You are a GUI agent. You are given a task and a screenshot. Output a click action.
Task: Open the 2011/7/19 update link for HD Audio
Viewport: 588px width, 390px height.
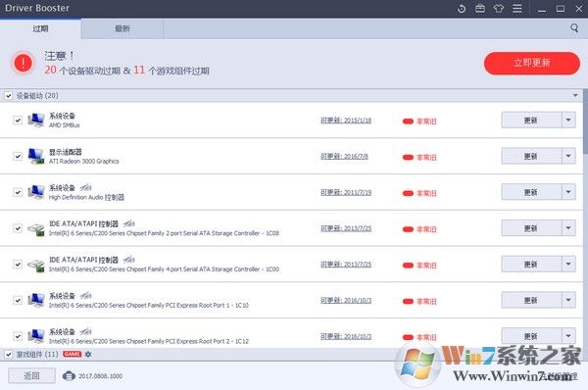point(346,192)
